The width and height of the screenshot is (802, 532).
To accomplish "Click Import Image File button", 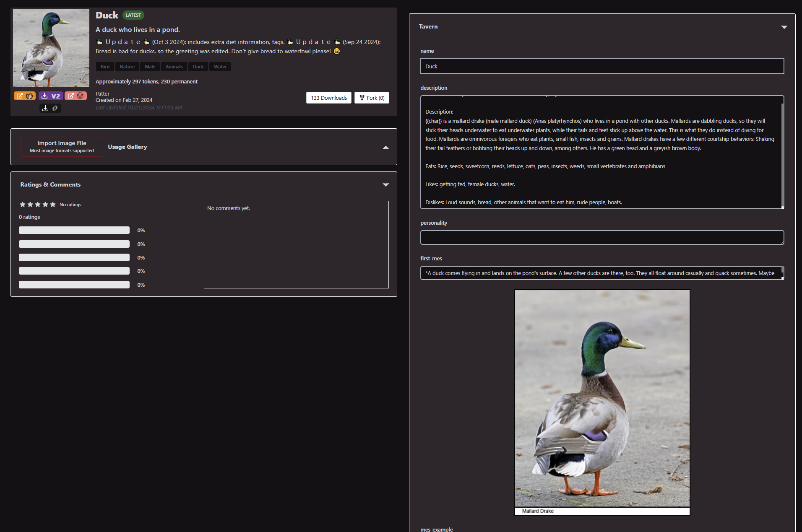I will point(62,147).
